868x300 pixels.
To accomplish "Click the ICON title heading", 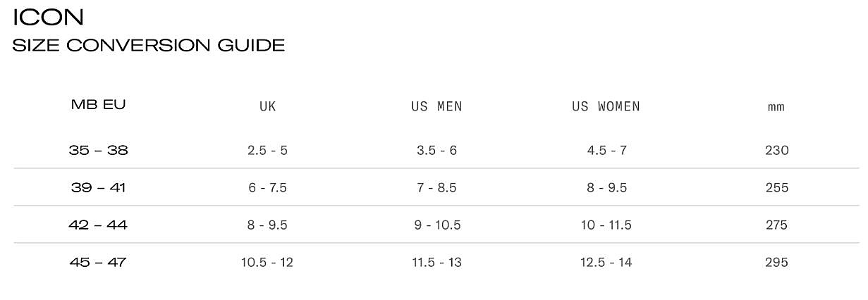I will point(49,17).
